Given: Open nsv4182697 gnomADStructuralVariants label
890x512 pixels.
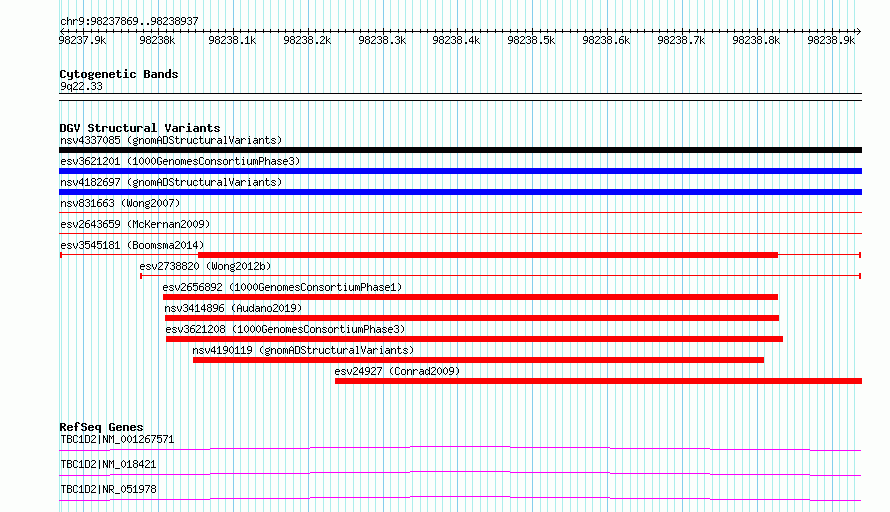Looking at the screenshot, I should click(x=171, y=182).
